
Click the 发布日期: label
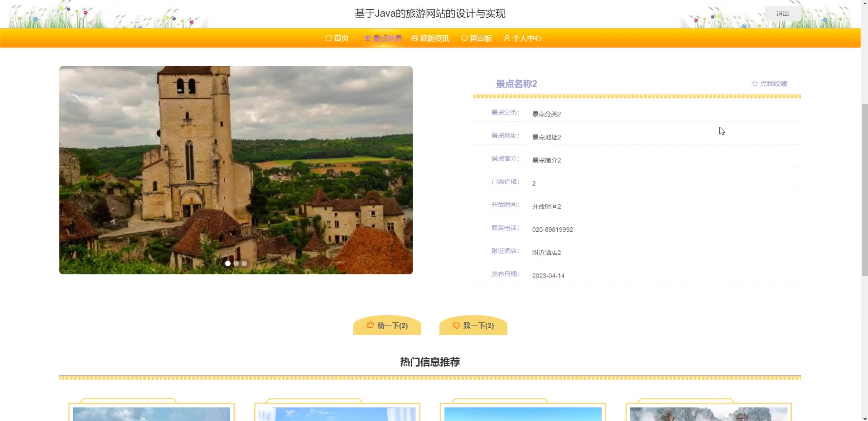505,274
